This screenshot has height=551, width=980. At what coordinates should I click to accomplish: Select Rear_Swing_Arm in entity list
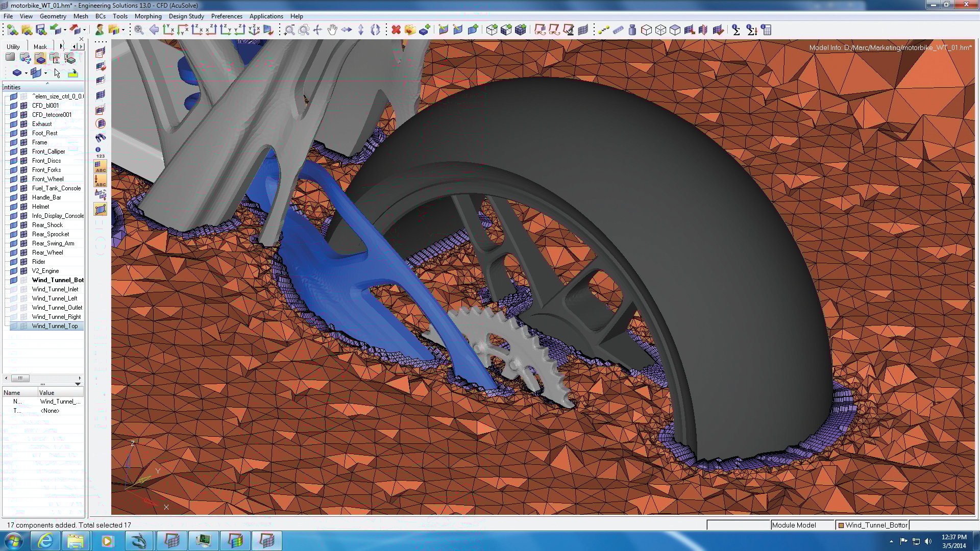53,243
